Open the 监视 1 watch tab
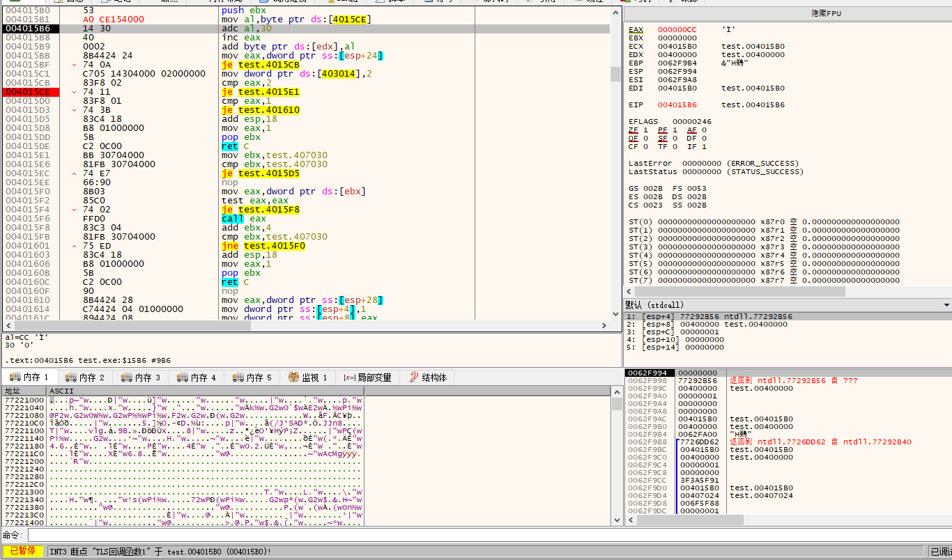The height and width of the screenshot is (560, 952). [307, 377]
